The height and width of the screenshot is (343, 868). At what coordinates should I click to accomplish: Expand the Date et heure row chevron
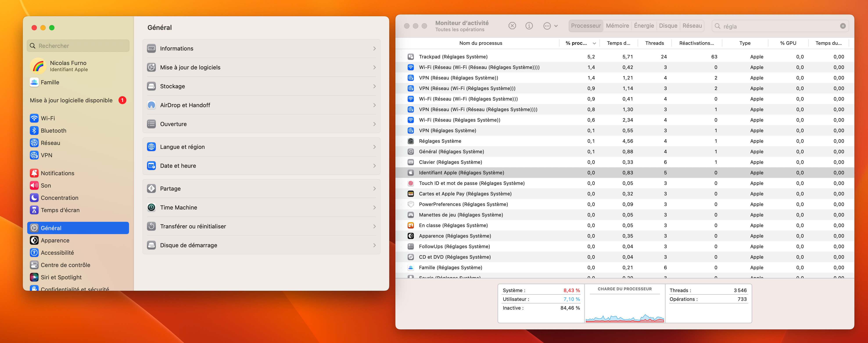(374, 166)
